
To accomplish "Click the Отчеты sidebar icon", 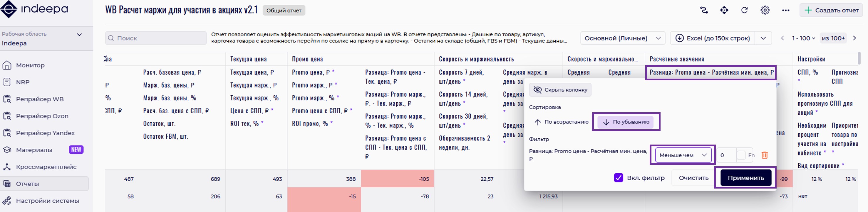I will pos(7,184).
